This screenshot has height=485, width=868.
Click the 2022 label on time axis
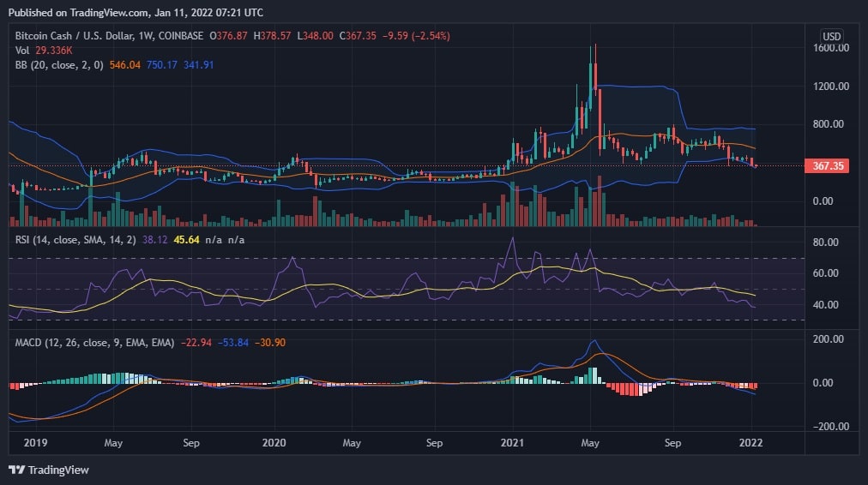click(752, 443)
